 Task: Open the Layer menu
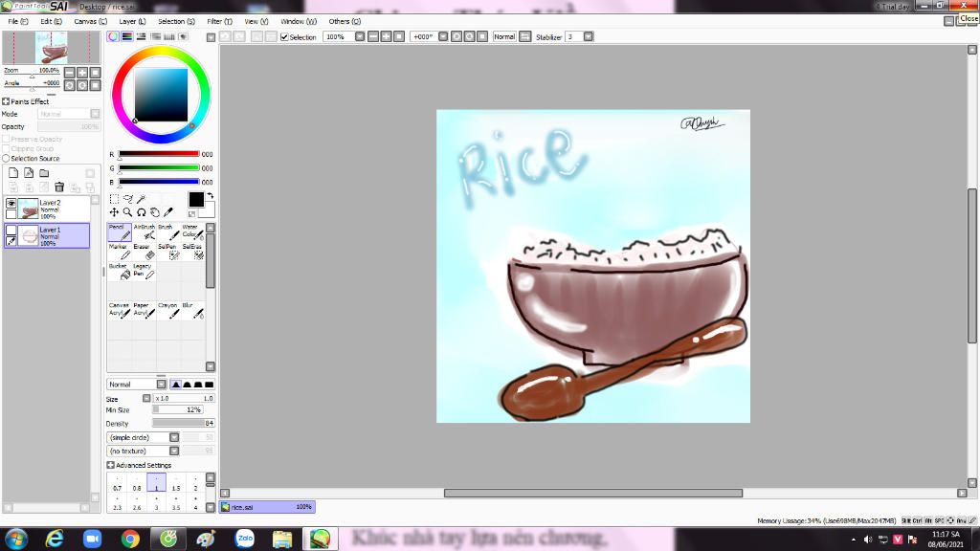tap(132, 21)
